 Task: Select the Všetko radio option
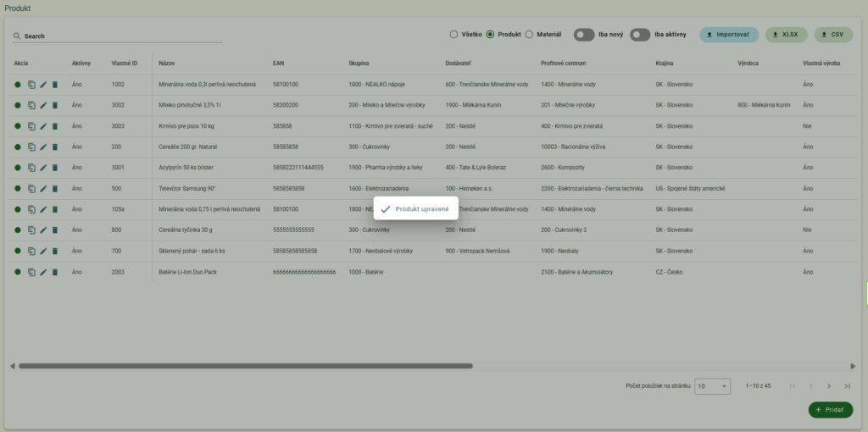pyautogui.click(x=453, y=35)
